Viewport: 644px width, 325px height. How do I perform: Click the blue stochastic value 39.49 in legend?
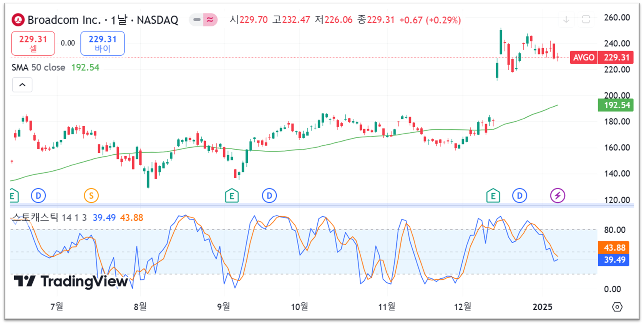(x=104, y=218)
